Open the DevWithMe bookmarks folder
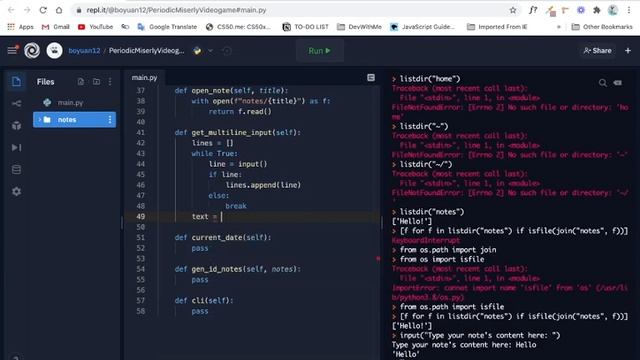Screen dimensions: 640x360 [x=359, y=27]
